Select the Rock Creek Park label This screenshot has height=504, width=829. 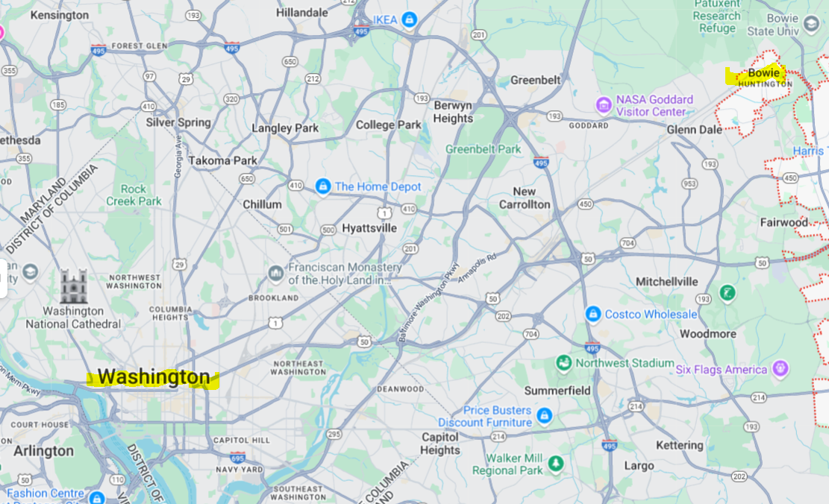(134, 195)
